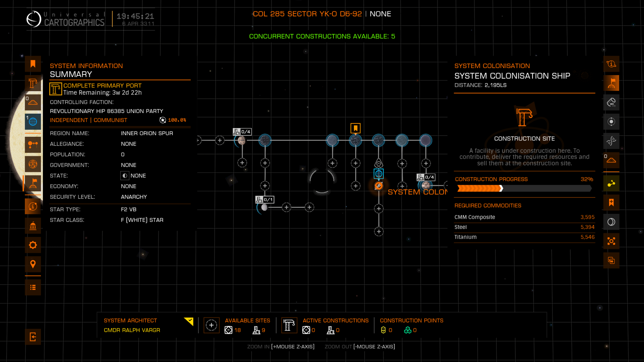Select the tan planet with 0/4 badge on top row
The image size is (644, 362).
241,140
